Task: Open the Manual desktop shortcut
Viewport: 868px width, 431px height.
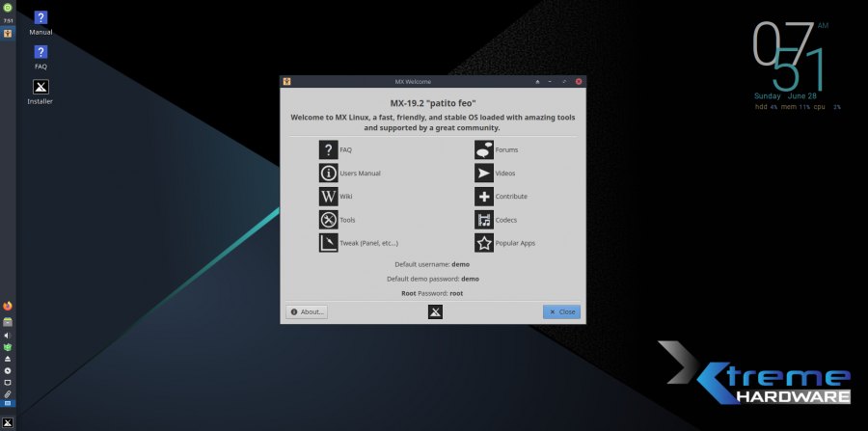Action: tap(41, 19)
